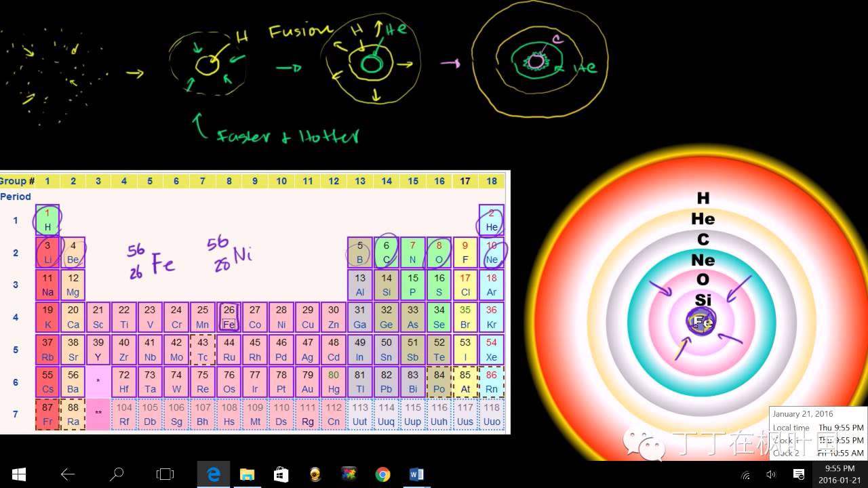Image resolution: width=868 pixels, height=488 pixels.
Task: Click chlorine cell "17 Cl"
Action: [465, 285]
